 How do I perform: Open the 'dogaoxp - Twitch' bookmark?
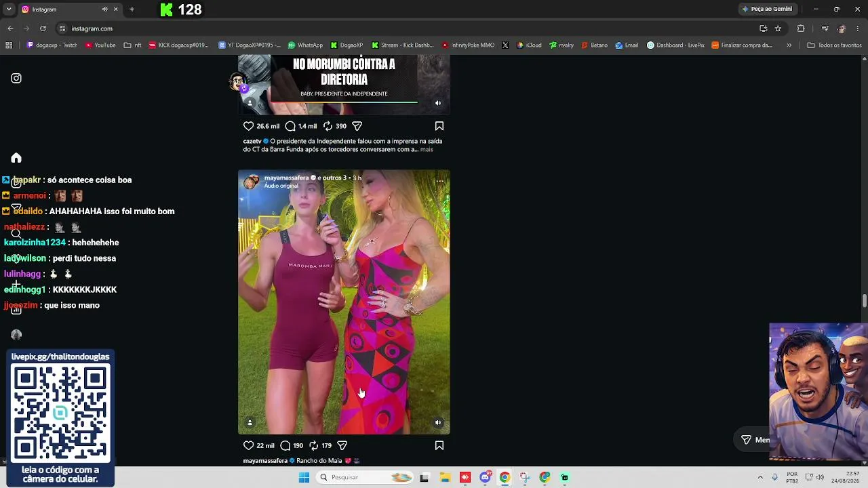(x=52, y=45)
